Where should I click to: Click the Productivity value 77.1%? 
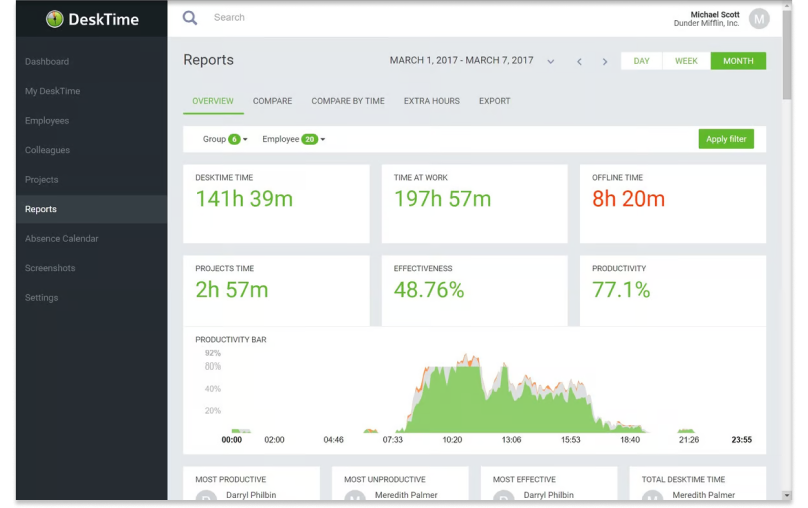(x=621, y=290)
